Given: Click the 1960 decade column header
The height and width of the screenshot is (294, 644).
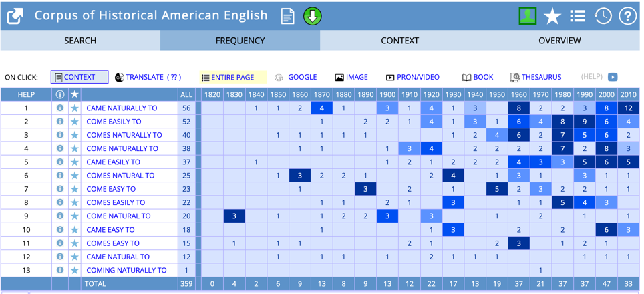Looking at the screenshot, I should (518, 94).
